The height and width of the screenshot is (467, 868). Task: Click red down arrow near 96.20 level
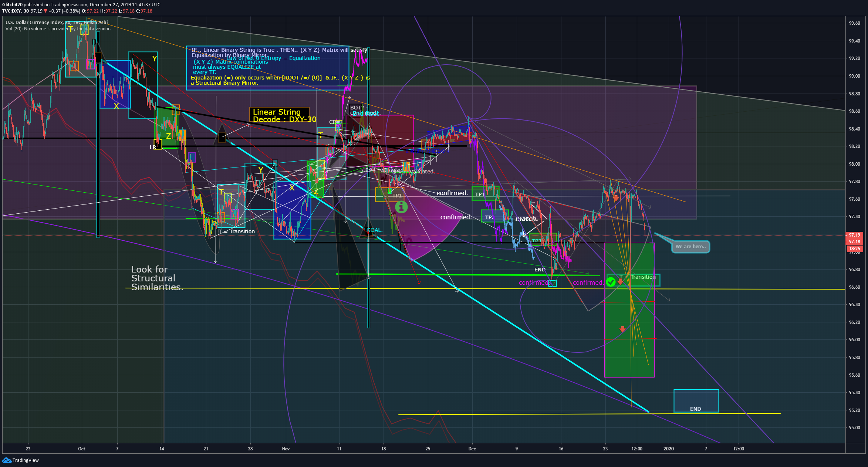(x=622, y=329)
